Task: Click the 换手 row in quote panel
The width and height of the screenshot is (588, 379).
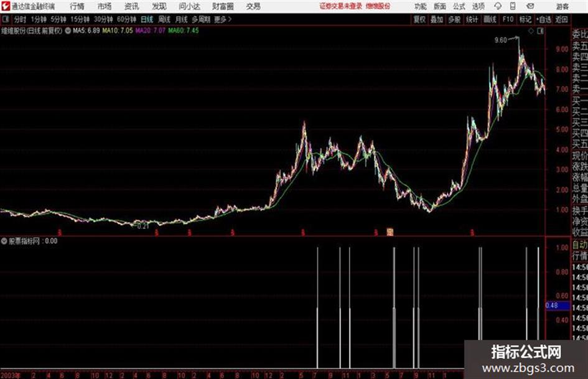Action: coord(580,210)
